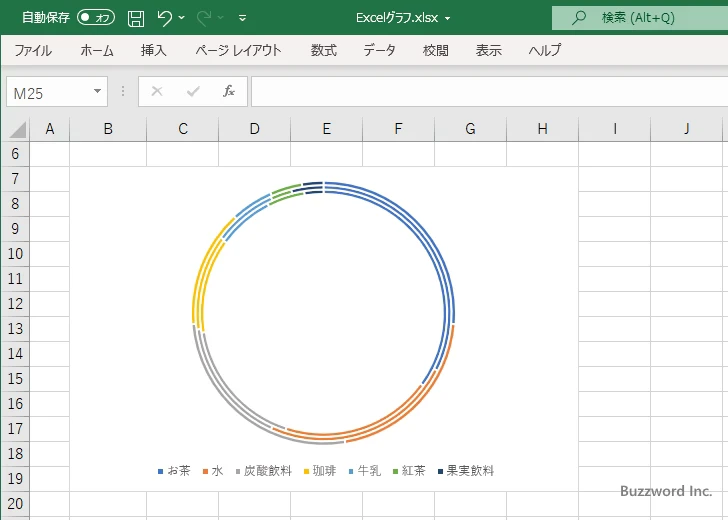Open the Redo history dropdown arrow
This screenshot has height=520, width=728.
(x=221, y=18)
